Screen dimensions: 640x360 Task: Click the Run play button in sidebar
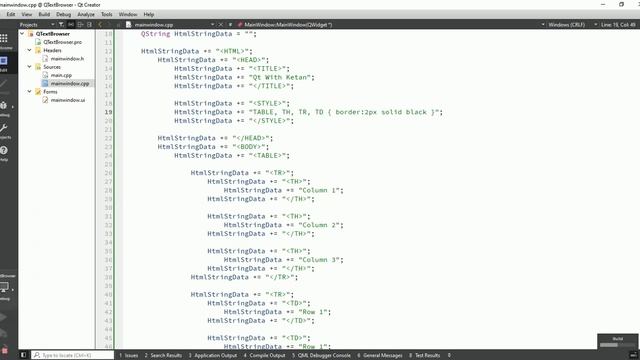point(4,317)
